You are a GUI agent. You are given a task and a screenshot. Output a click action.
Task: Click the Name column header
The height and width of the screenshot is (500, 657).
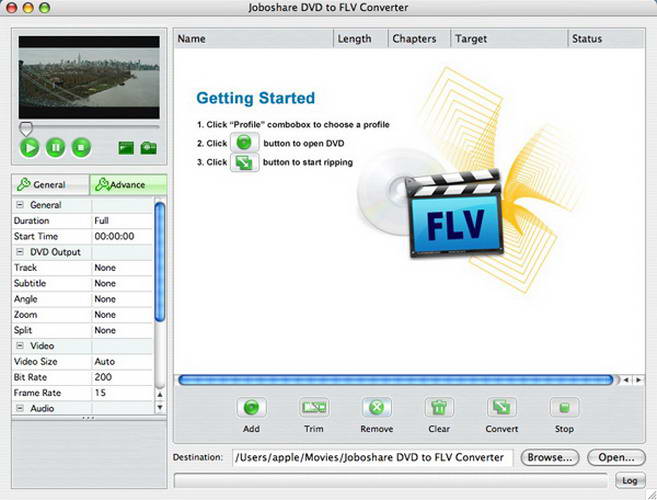pos(253,39)
